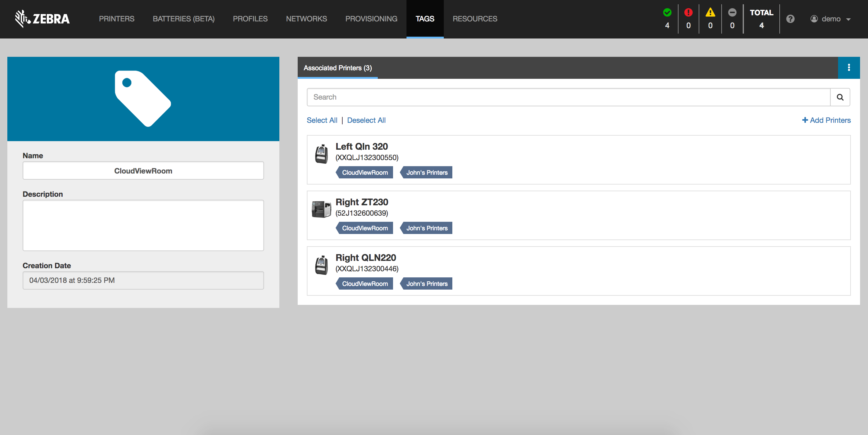Click Deselect All link
This screenshot has width=868, height=435.
point(366,120)
